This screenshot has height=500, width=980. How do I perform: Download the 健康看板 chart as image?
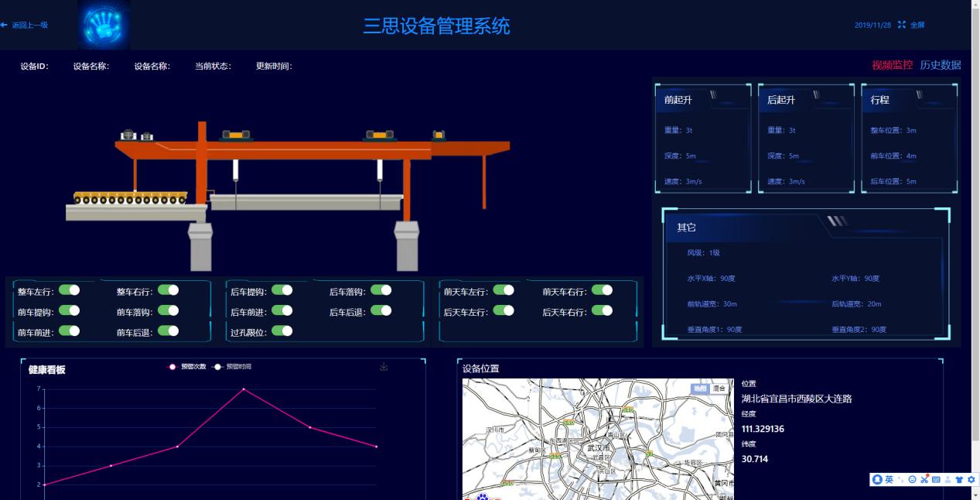point(384,367)
